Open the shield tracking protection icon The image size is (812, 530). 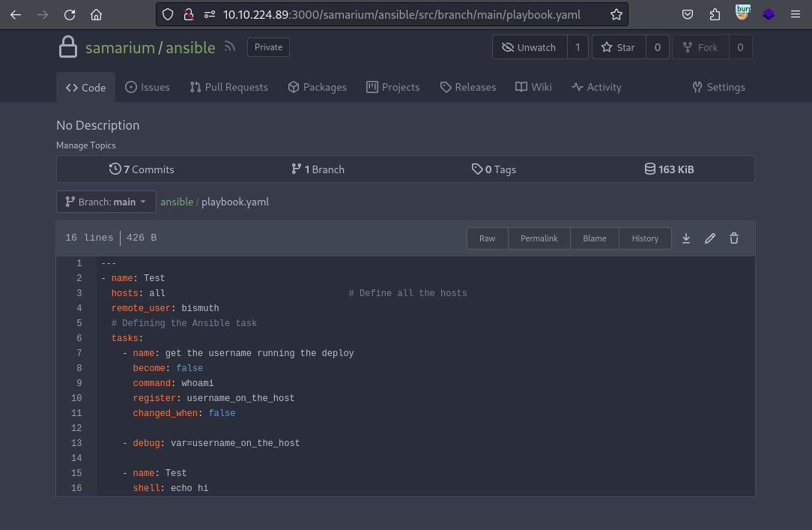tap(168, 14)
